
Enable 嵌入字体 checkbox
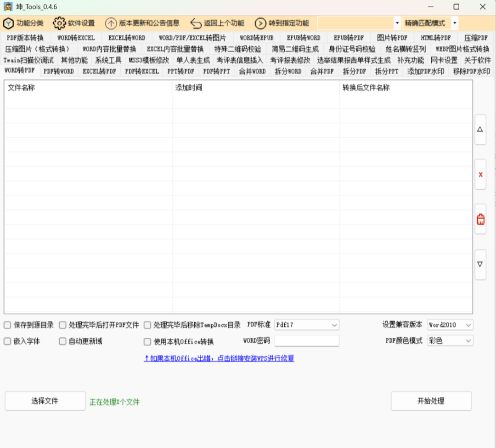click(x=7, y=341)
